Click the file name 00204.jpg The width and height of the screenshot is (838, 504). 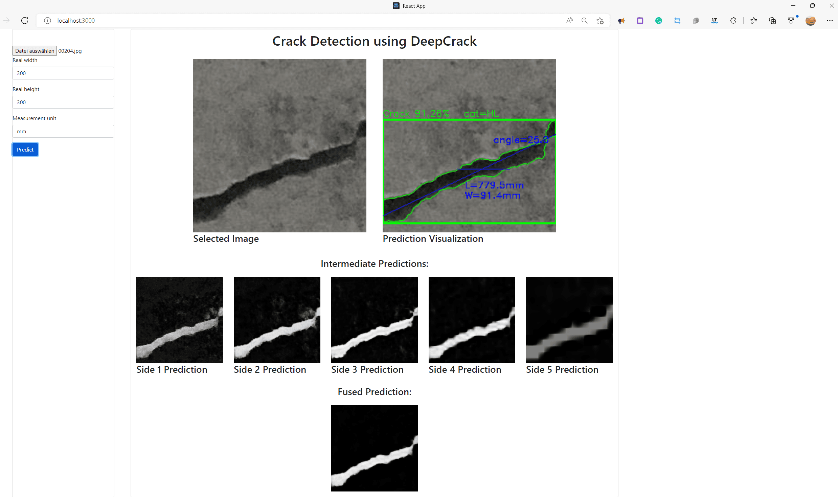tap(70, 51)
